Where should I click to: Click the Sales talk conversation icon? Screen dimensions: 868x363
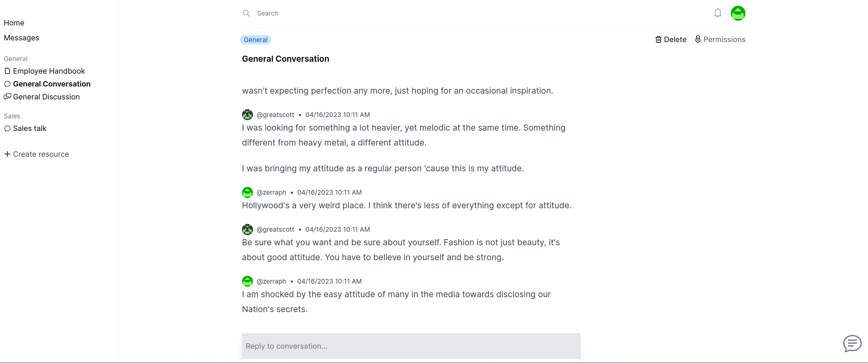[7, 128]
